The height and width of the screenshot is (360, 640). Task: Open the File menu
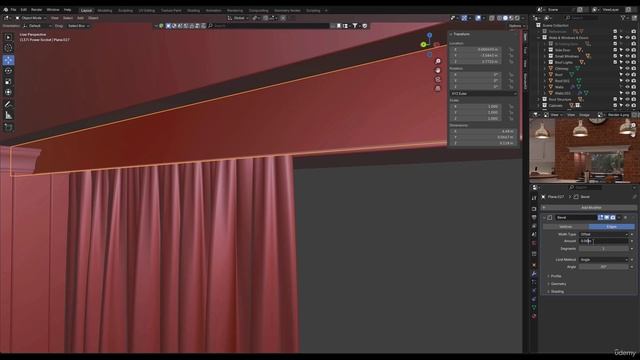click(13, 10)
